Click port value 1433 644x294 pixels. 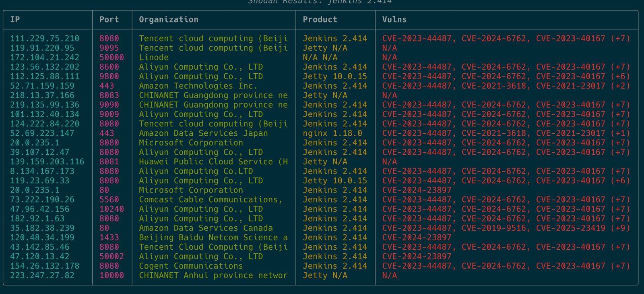[109, 237]
